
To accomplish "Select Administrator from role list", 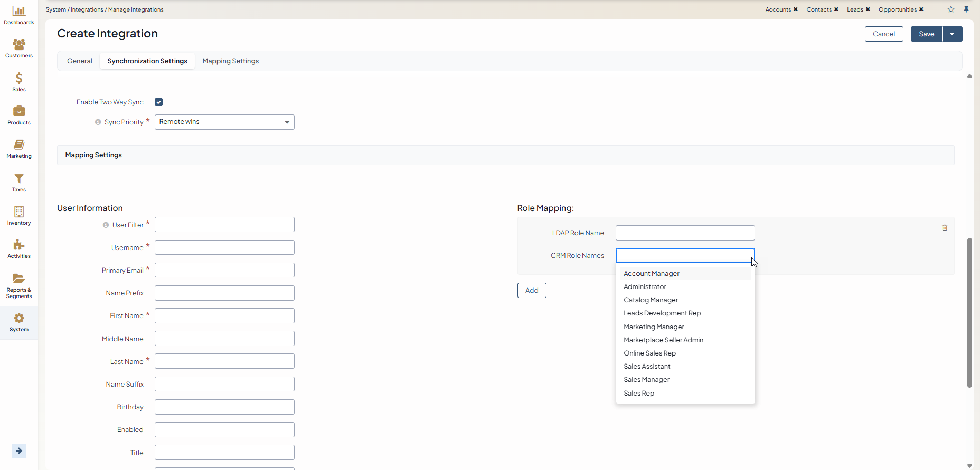I will coord(645,287).
